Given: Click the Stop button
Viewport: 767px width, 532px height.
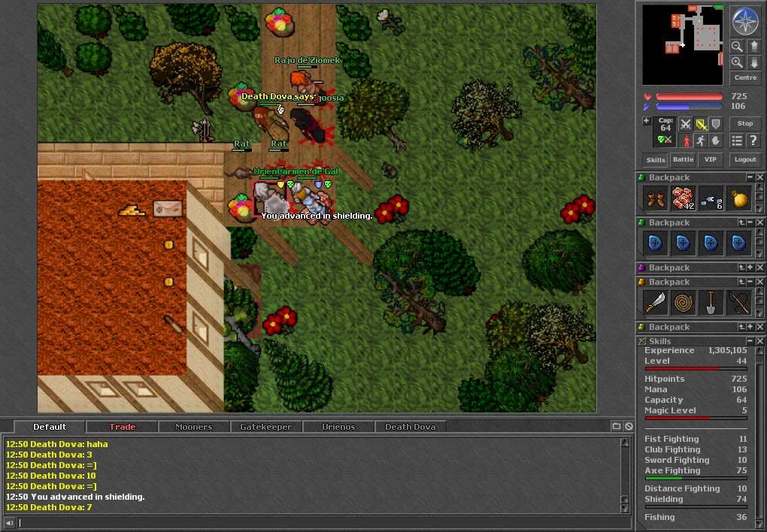Looking at the screenshot, I should (x=745, y=124).
